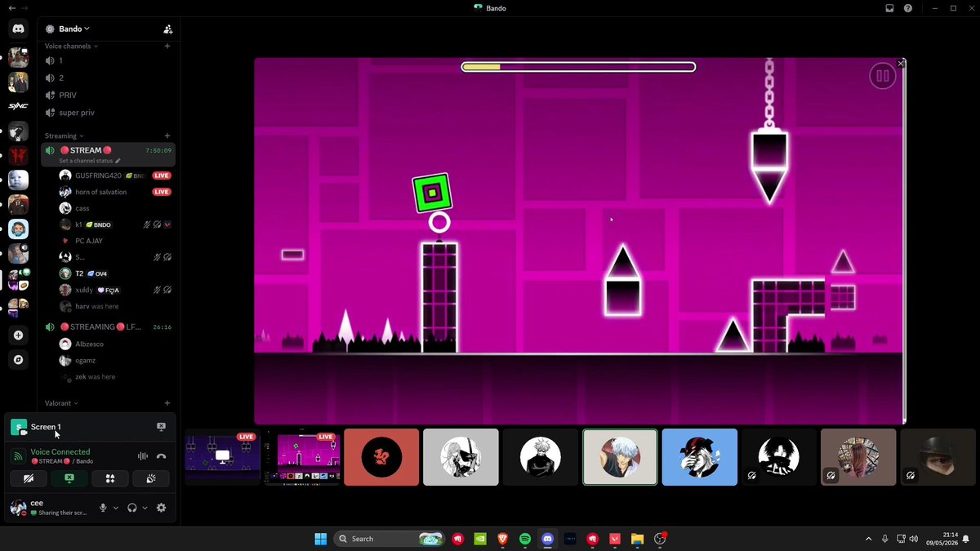Viewport: 980px width, 551px height.
Task: Join the PRIV voice channel
Action: point(108,95)
